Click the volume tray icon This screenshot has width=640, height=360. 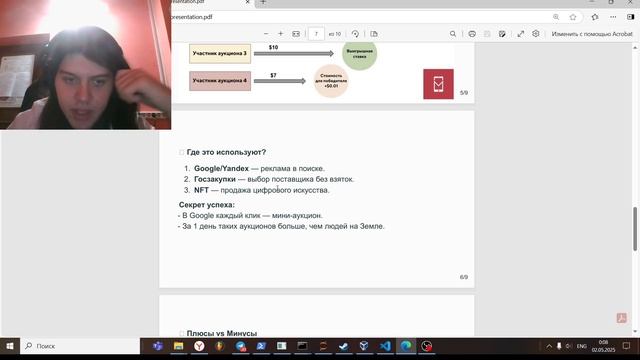point(569,346)
